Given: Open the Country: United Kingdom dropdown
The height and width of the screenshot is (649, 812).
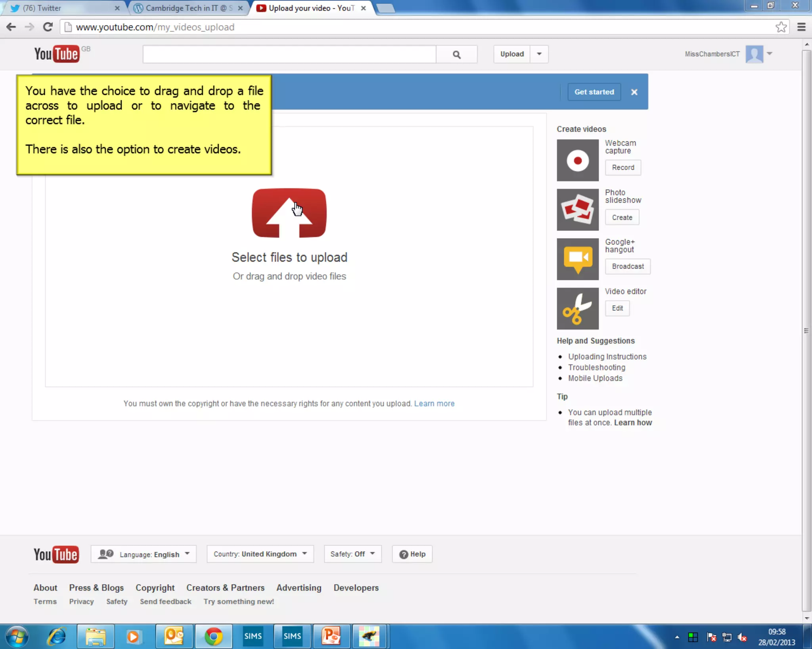Looking at the screenshot, I should pos(260,554).
